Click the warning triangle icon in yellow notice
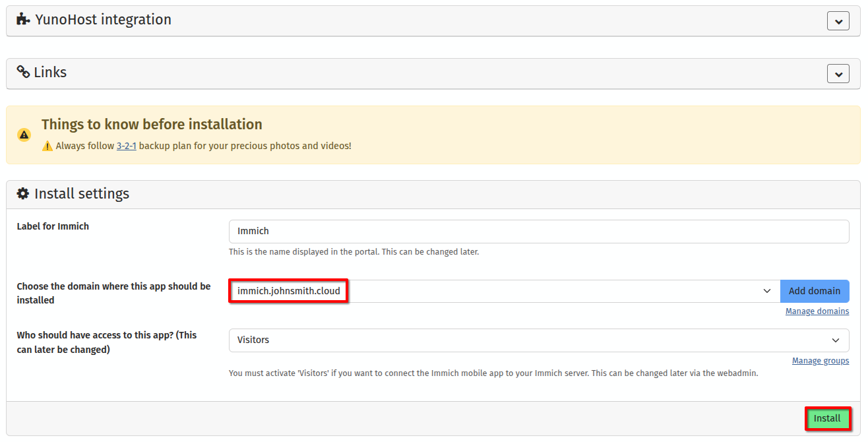The image size is (868, 442). click(24, 135)
